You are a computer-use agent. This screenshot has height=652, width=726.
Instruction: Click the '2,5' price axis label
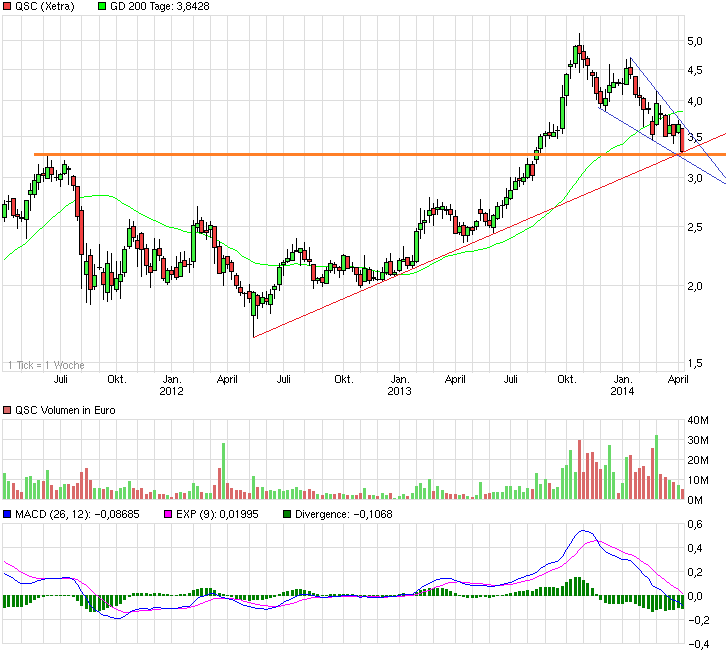(x=695, y=227)
